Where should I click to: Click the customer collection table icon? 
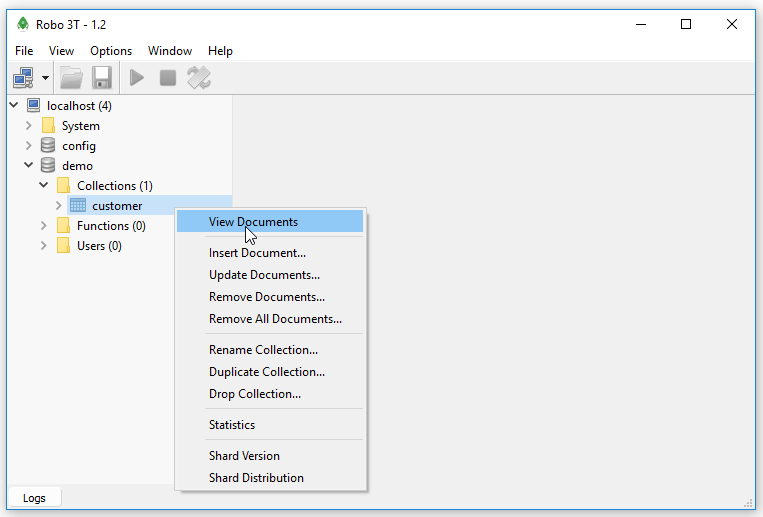[78, 205]
